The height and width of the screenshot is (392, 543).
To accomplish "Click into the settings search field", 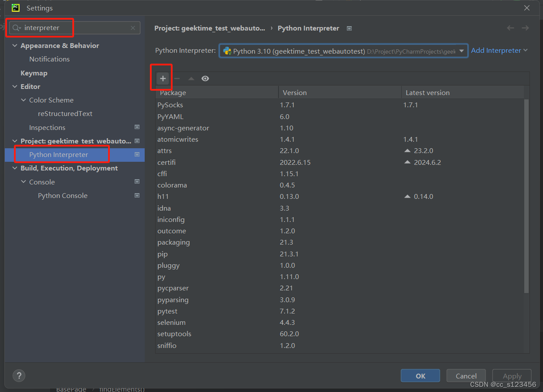I will (x=75, y=28).
